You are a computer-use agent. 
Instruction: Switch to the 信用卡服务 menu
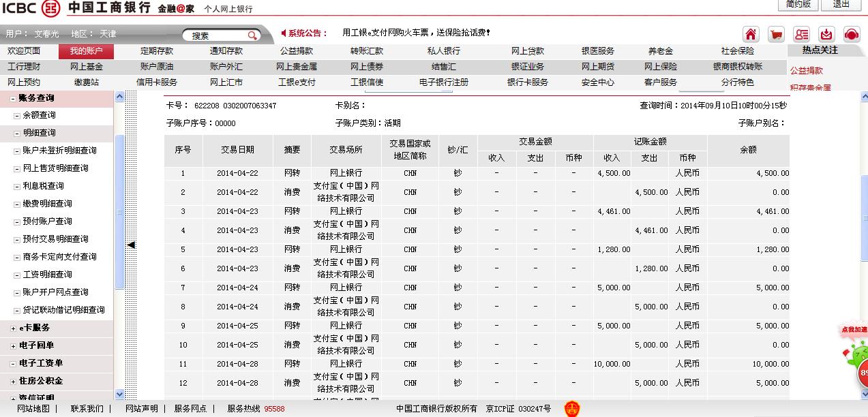pos(157,82)
